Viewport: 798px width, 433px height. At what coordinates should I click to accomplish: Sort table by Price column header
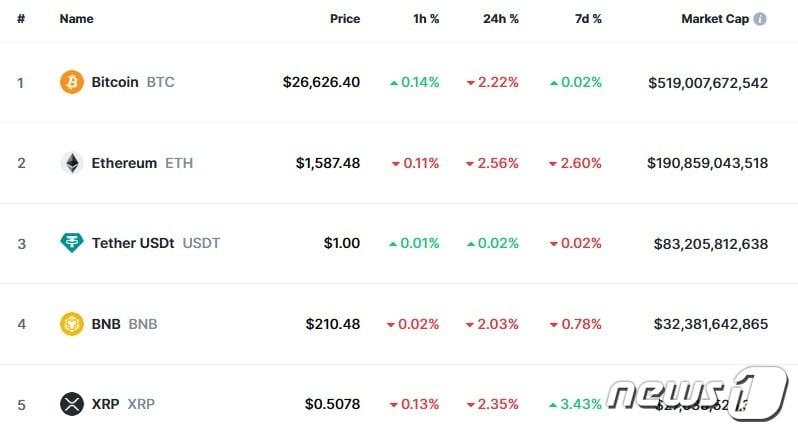coord(345,19)
